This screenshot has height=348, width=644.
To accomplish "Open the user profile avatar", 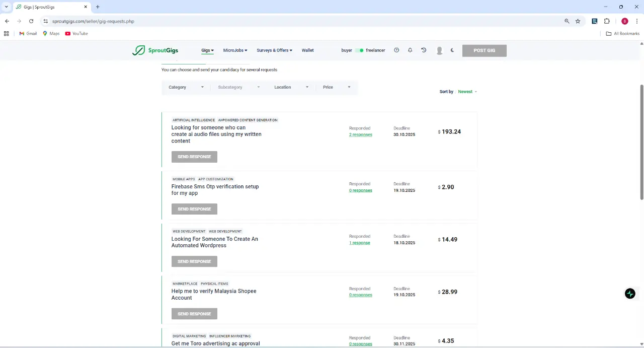I will pos(439,50).
